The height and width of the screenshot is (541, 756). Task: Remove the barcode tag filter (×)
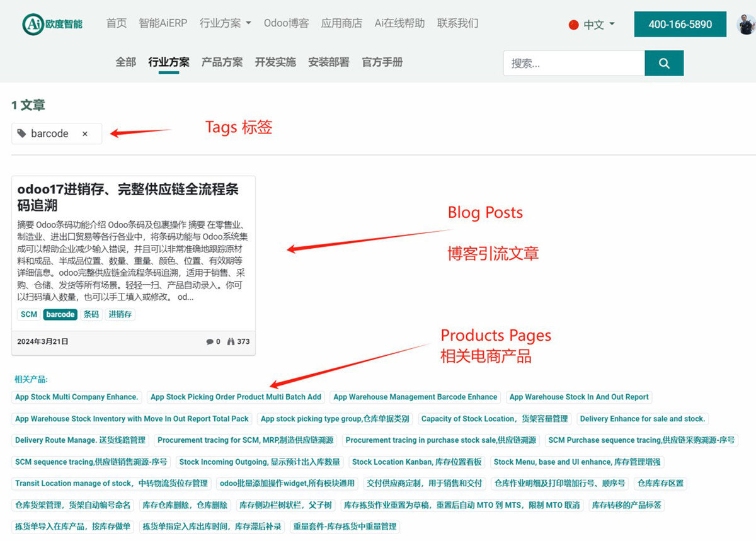click(85, 134)
